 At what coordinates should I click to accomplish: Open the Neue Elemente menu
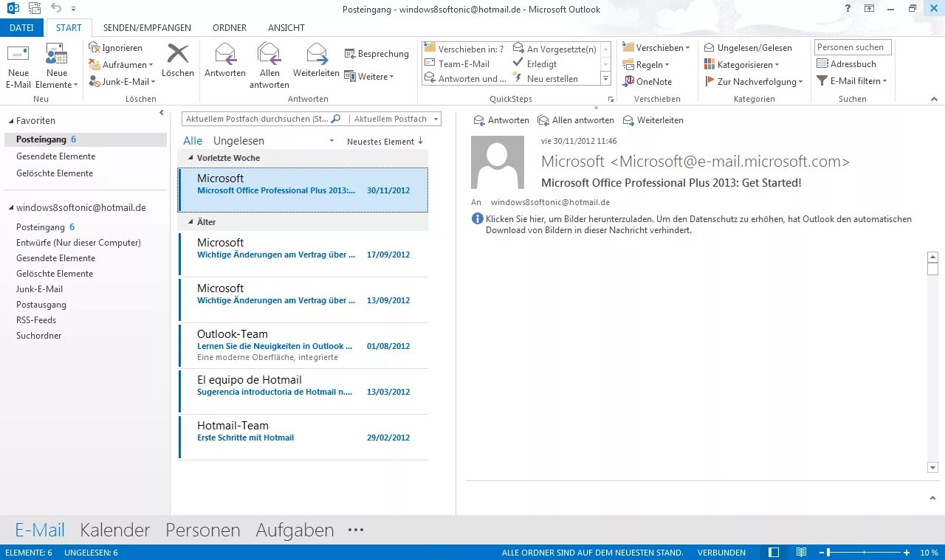point(57,66)
